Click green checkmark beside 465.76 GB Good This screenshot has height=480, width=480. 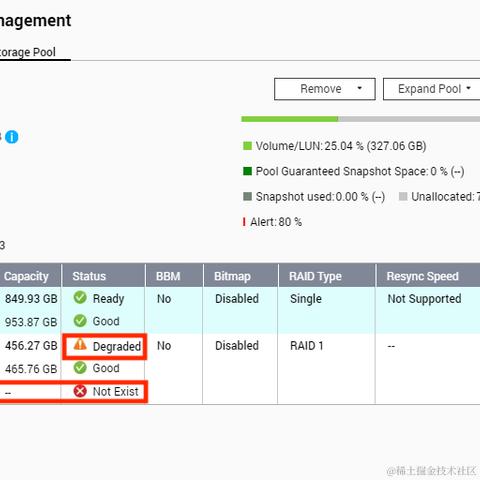click(80, 368)
